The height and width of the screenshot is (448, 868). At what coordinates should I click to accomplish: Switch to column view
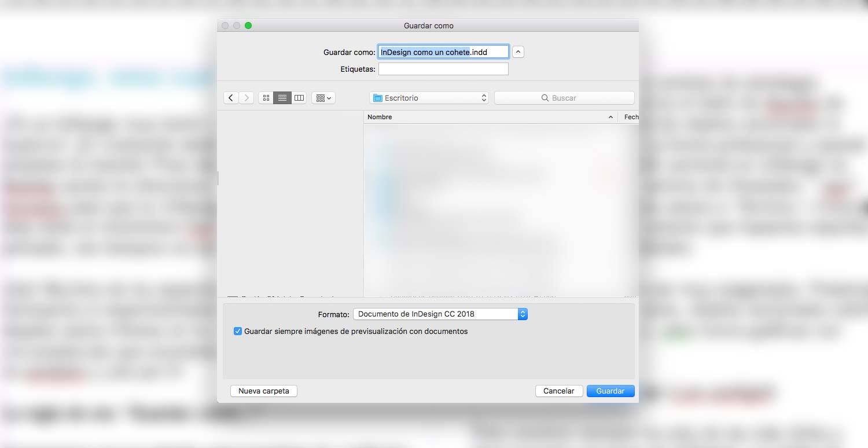(x=299, y=98)
